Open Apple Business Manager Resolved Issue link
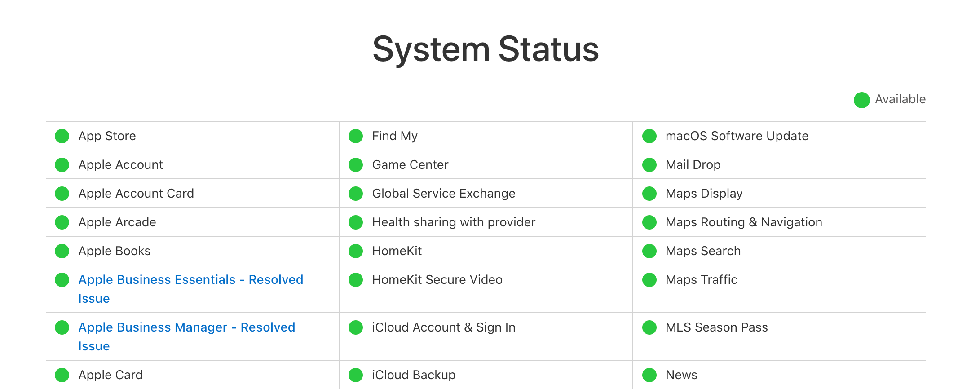 point(186,336)
